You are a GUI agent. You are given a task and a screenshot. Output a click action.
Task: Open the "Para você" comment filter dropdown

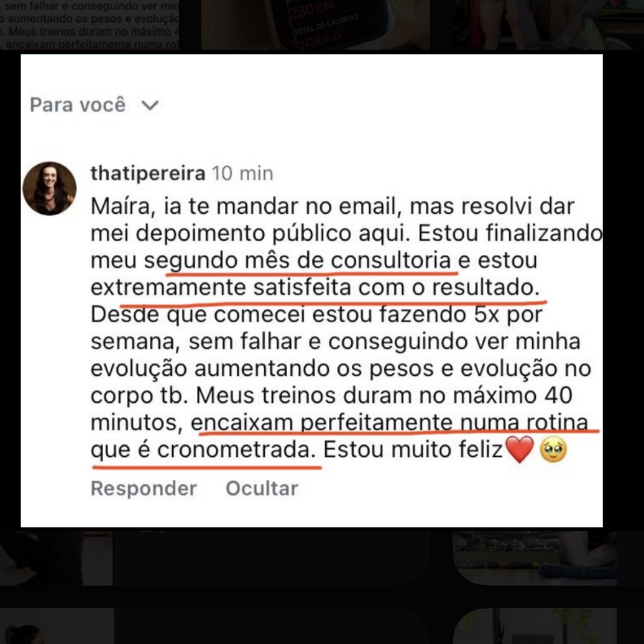coord(94,104)
